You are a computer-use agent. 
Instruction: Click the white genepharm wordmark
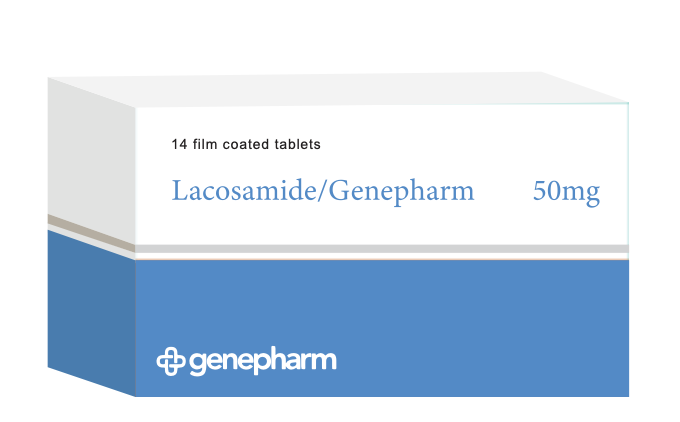pos(262,362)
